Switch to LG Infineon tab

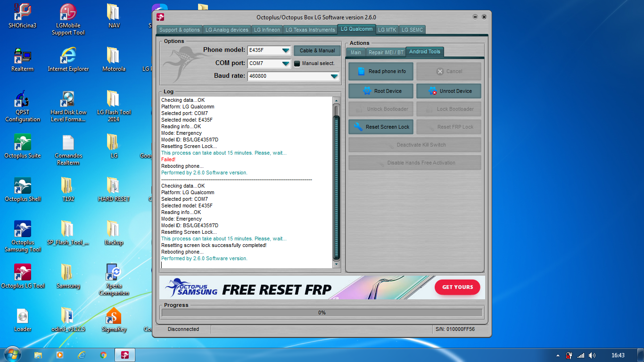[267, 30]
